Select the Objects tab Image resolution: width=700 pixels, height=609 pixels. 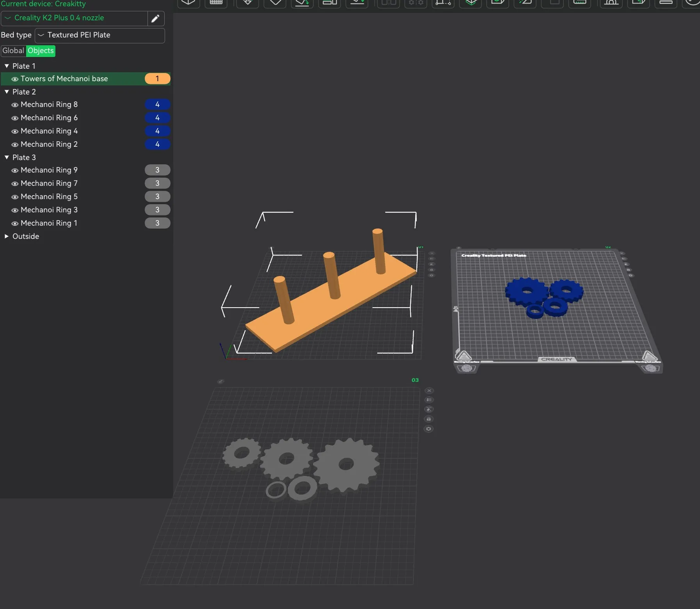41,51
